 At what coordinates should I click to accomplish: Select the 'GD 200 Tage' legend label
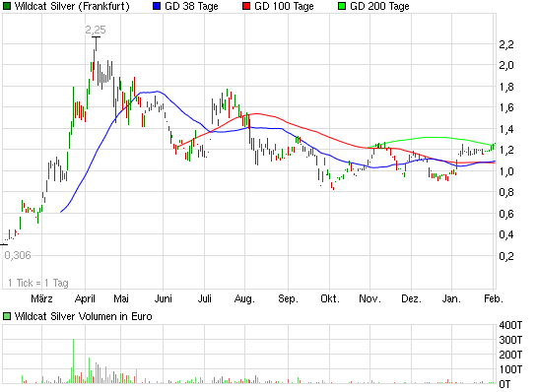[x=379, y=6]
